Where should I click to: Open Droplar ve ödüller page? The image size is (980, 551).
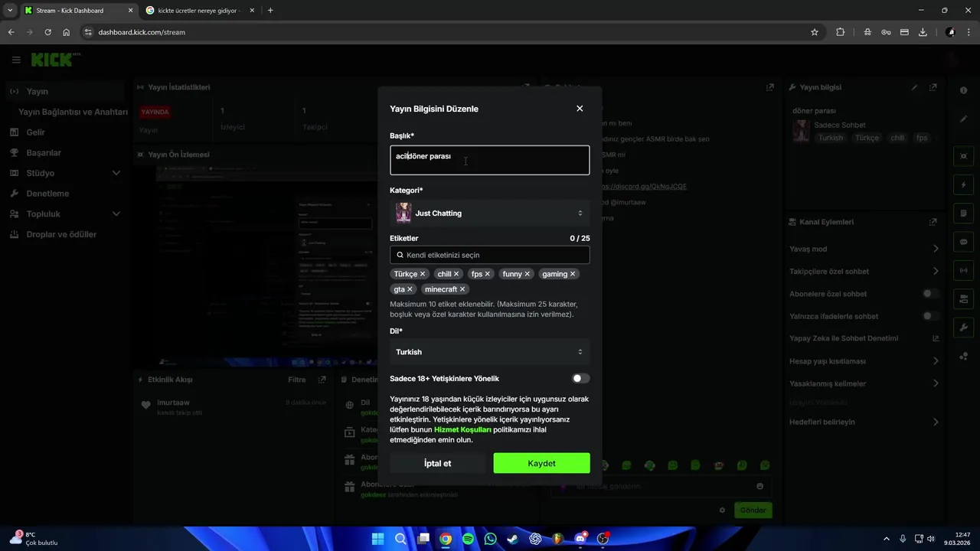point(65,234)
